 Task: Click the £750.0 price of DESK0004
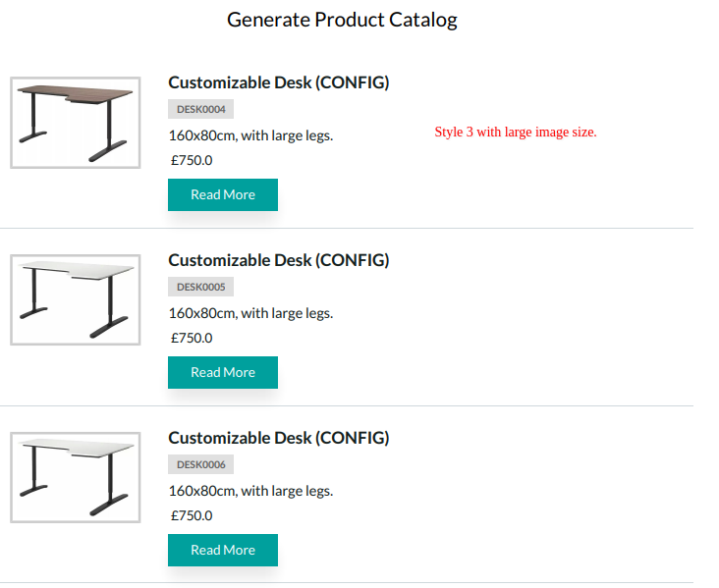pyautogui.click(x=192, y=160)
